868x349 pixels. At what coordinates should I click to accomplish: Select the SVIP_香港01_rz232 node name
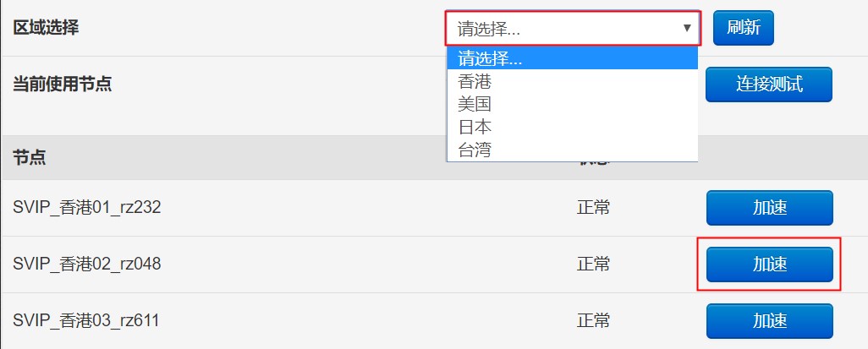pos(87,208)
